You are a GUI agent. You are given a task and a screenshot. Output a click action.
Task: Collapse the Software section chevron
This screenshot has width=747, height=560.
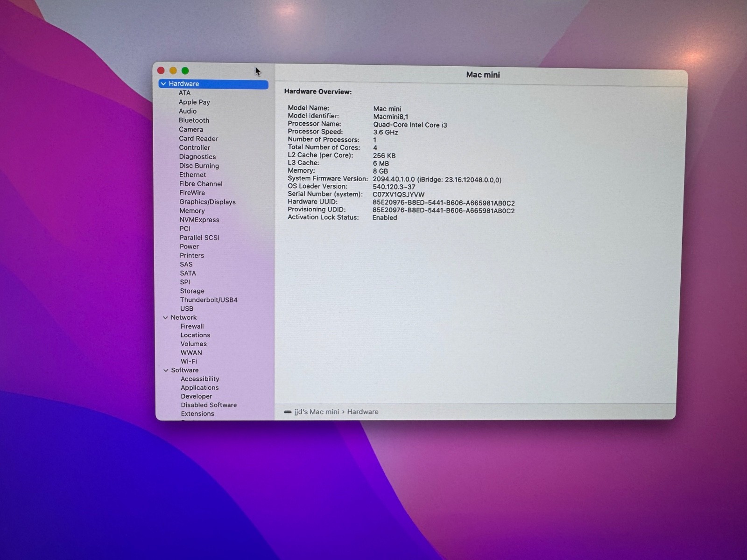tap(166, 371)
